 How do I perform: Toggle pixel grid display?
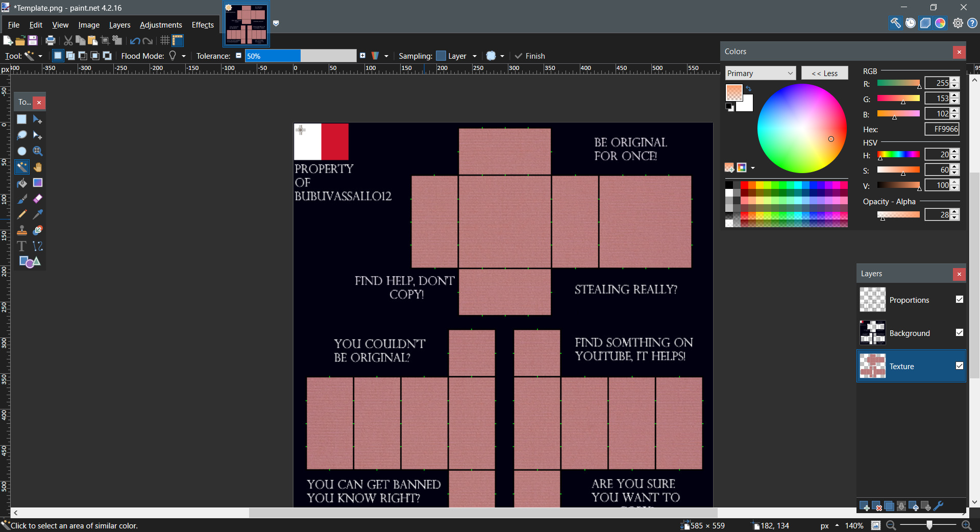pos(165,40)
